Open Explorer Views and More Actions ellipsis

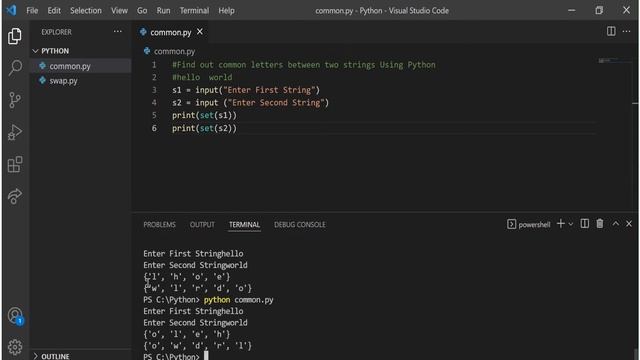118,31
